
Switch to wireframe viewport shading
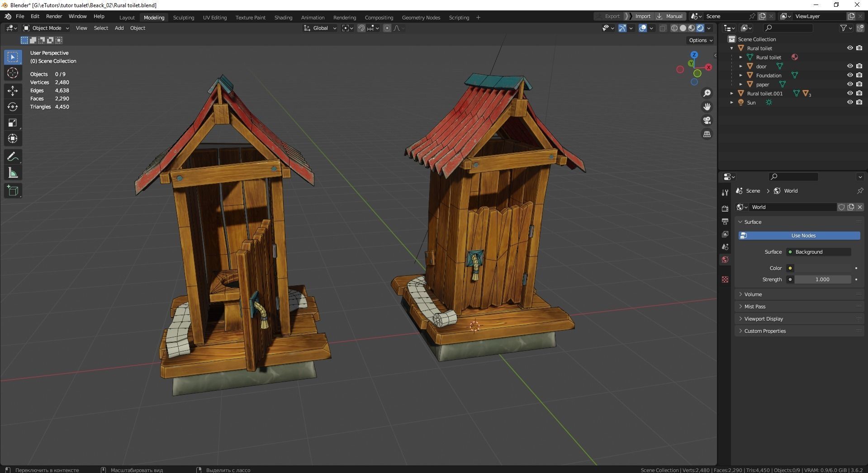674,28
